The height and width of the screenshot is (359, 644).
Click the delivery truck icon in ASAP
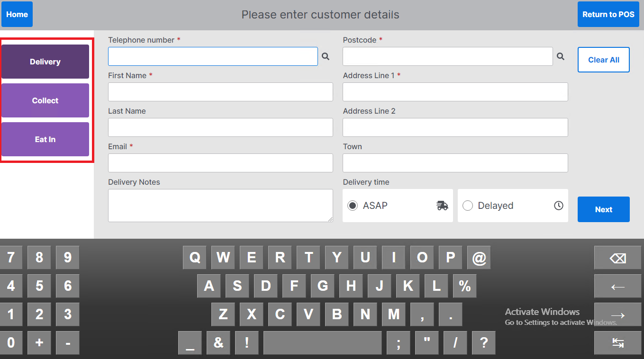pyautogui.click(x=442, y=206)
